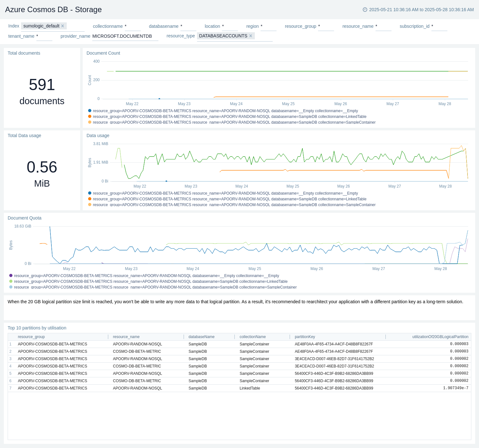
Task: Click the 18.63 GiB axis label in Document Quota
Action: pos(23,226)
